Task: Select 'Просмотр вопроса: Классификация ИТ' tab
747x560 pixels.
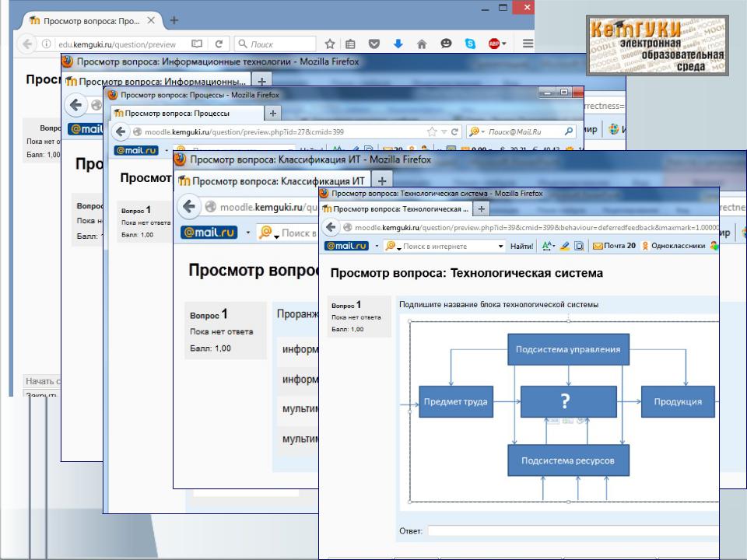Action: [x=272, y=181]
